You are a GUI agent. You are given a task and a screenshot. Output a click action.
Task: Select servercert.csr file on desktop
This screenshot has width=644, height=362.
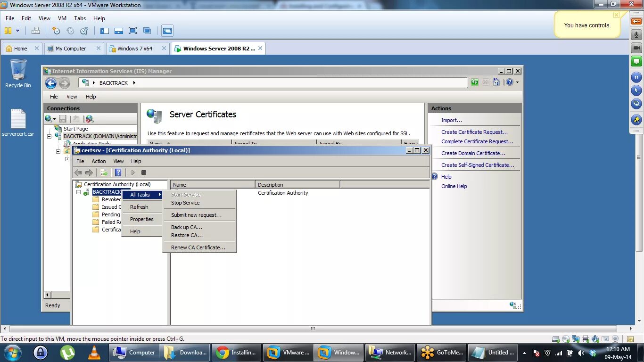tap(18, 123)
